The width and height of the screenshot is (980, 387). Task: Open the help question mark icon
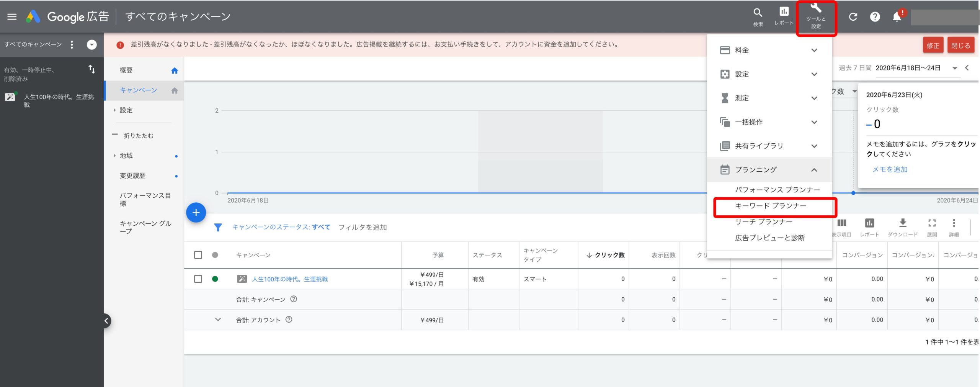point(875,17)
